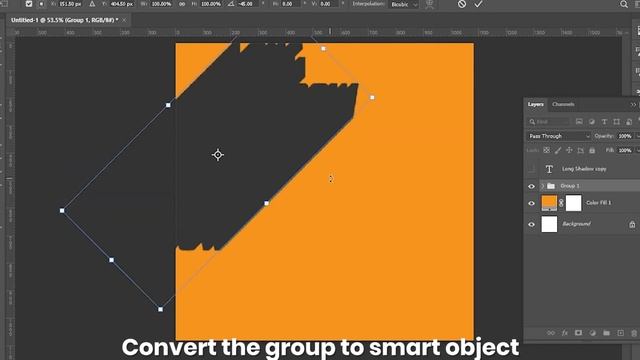Filter layers by smart objects icon
The image size is (640, 360).
(x=629, y=122)
